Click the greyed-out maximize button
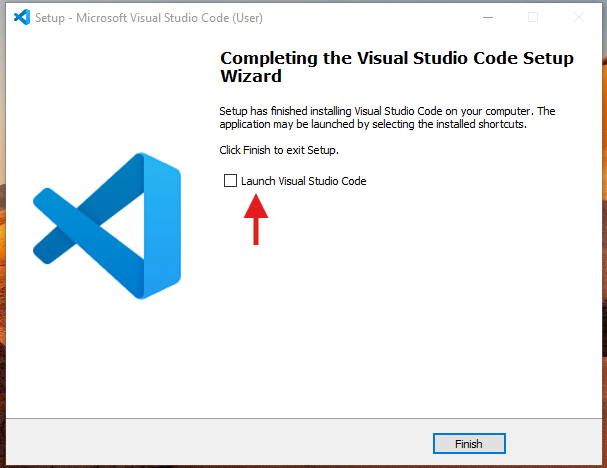The image size is (607, 468). 533,17
